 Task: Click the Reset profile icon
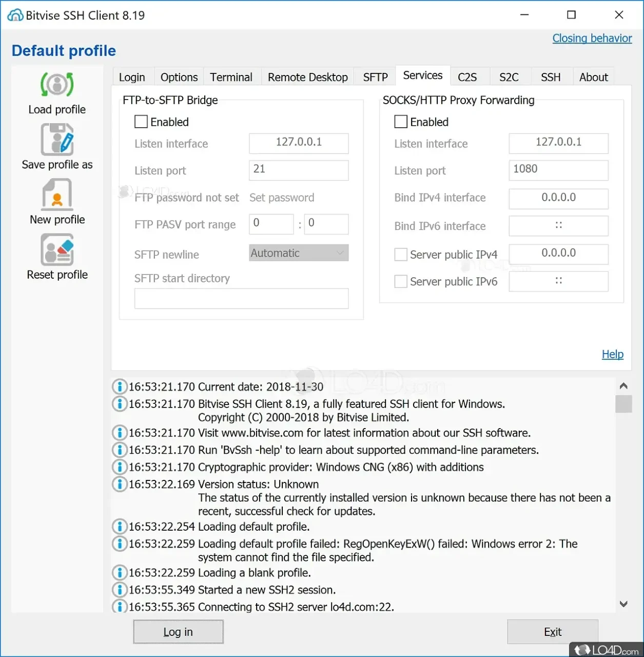(57, 250)
